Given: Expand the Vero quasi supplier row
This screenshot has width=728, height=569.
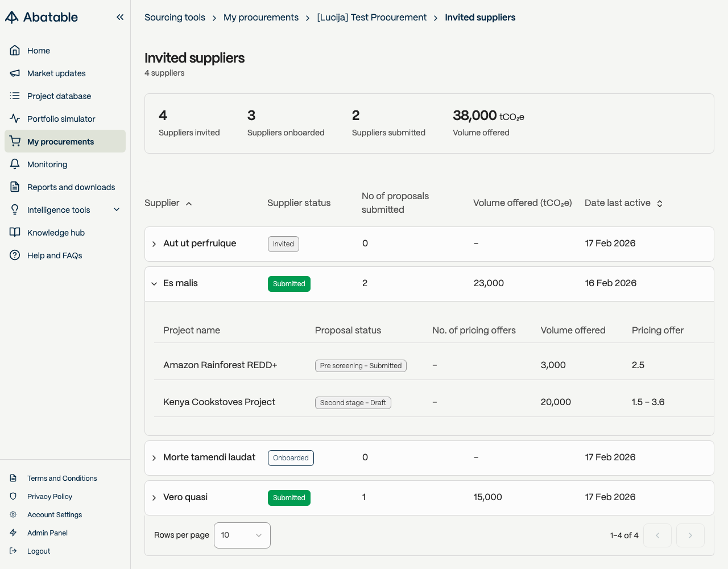Looking at the screenshot, I should click(154, 498).
